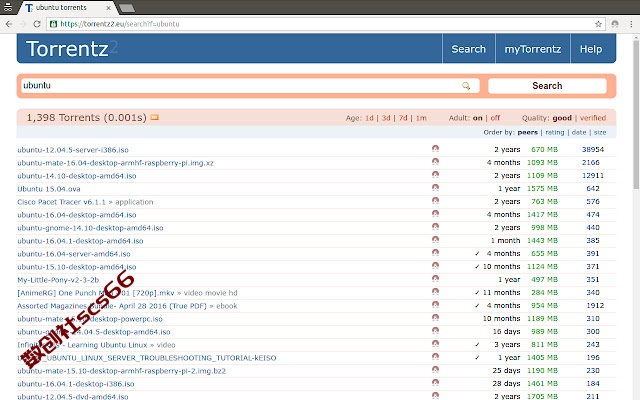The image size is (640, 400).
Task: Open myTorrentz in the header menu
Action: click(533, 49)
